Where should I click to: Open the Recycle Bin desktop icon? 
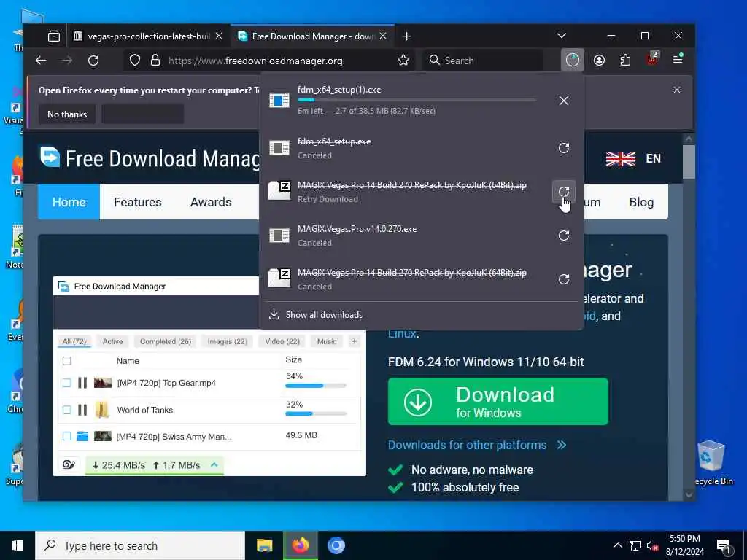(713, 463)
